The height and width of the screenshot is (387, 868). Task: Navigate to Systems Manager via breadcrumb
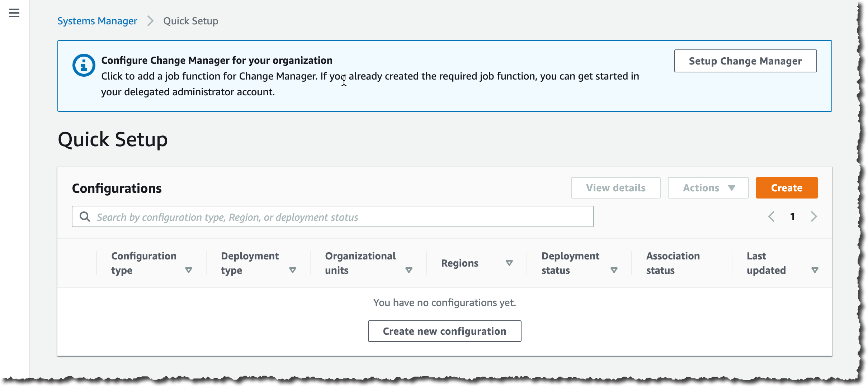pos(97,21)
